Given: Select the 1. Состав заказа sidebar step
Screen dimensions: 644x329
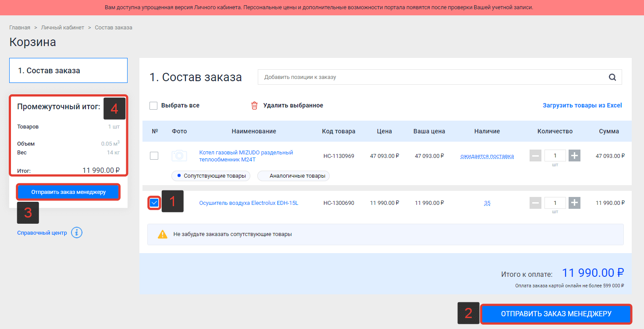Looking at the screenshot, I should (68, 71).
